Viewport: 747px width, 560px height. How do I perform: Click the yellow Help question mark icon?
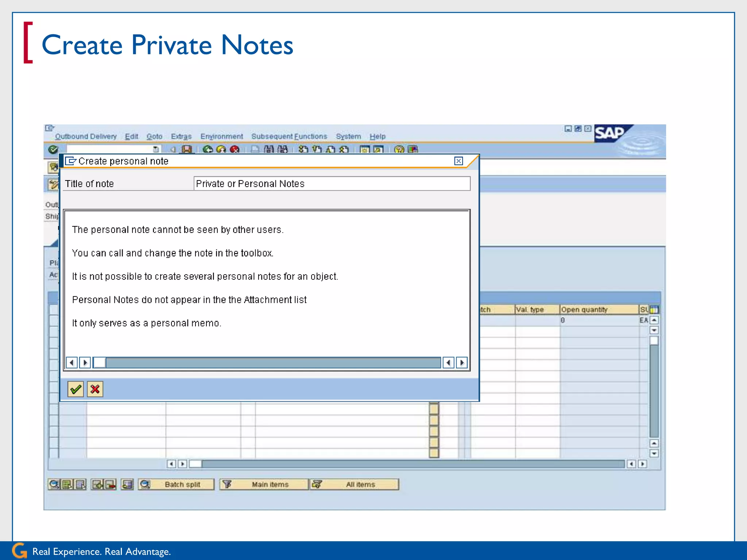[x=399, y=149]
